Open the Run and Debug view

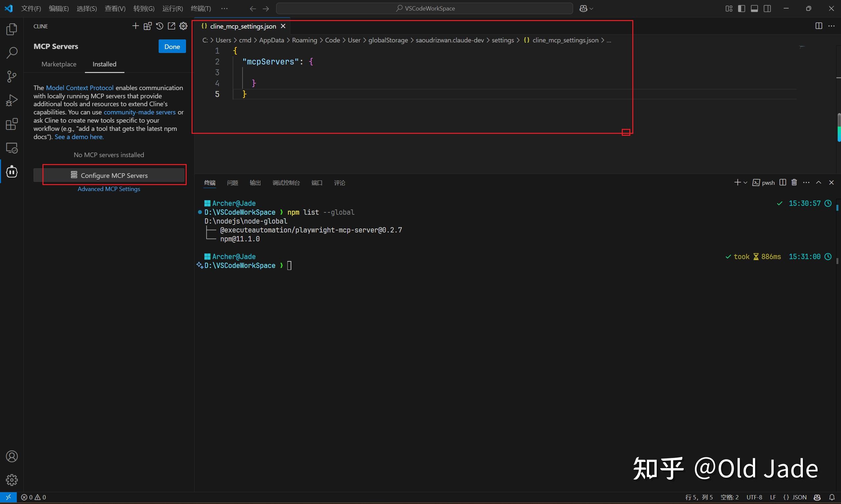coord(12,100)
